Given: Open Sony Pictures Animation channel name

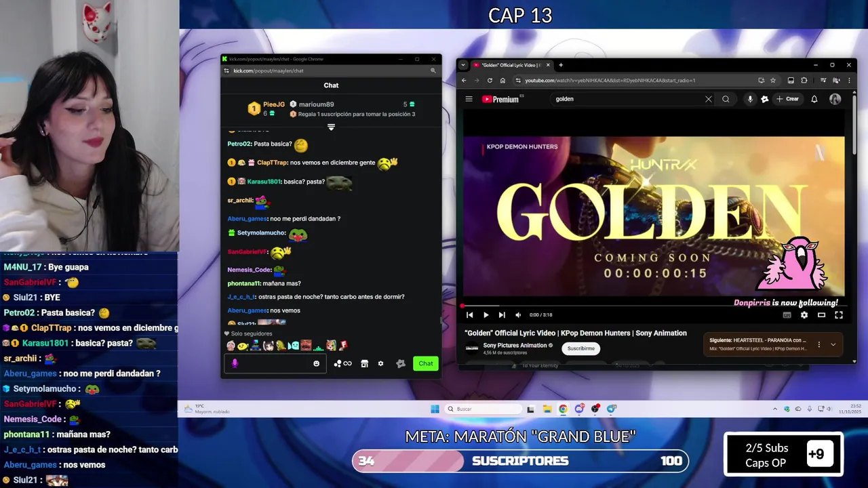Looking at the screenshot, I should pos(515,345).
